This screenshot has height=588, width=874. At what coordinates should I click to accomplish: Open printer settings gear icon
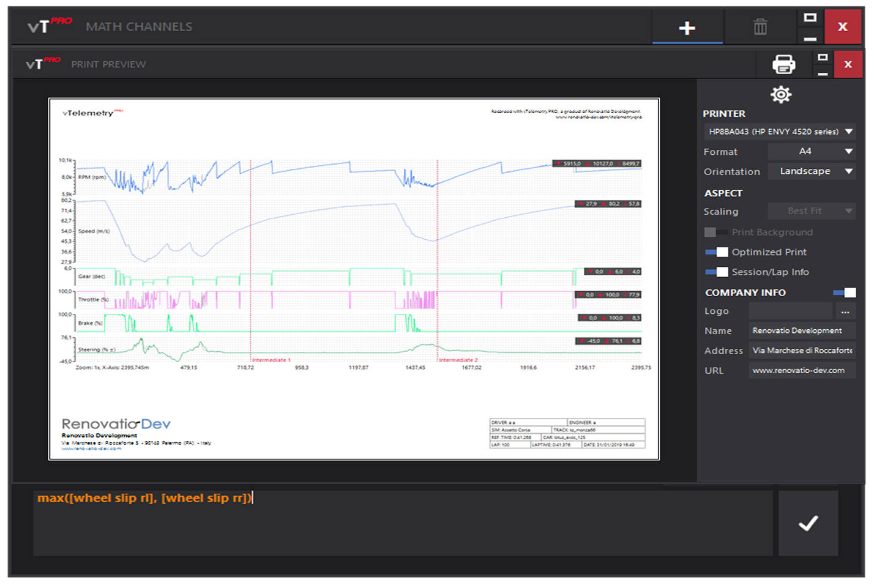tap(781, 95)
